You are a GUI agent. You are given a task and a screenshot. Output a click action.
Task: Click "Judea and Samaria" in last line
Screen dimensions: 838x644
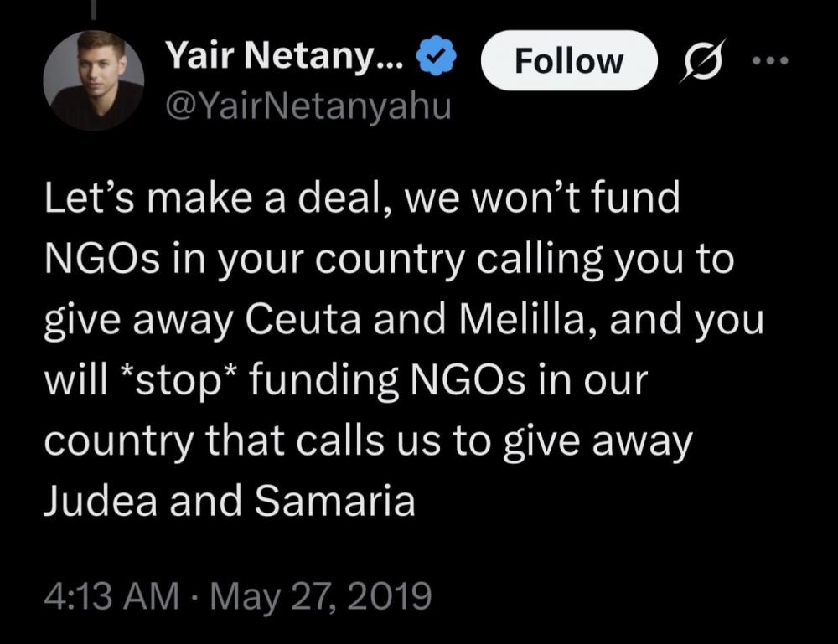(230, 500)
